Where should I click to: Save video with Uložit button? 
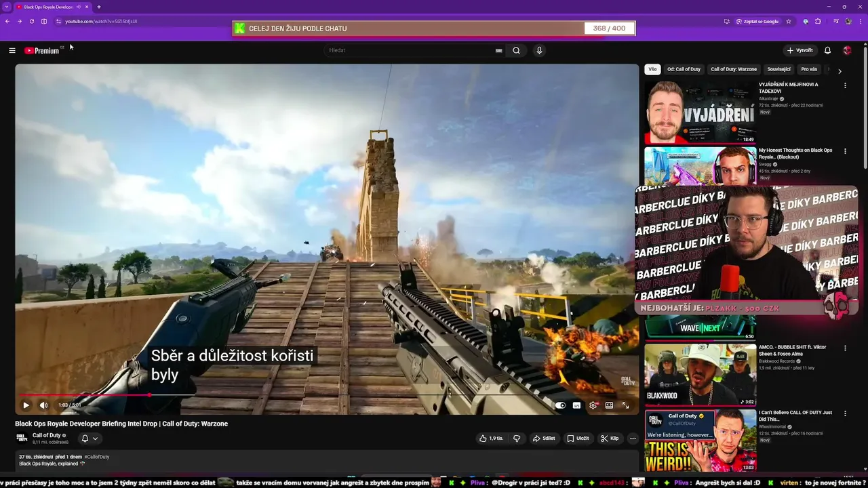pyautogui.click(x=578, y=439)
